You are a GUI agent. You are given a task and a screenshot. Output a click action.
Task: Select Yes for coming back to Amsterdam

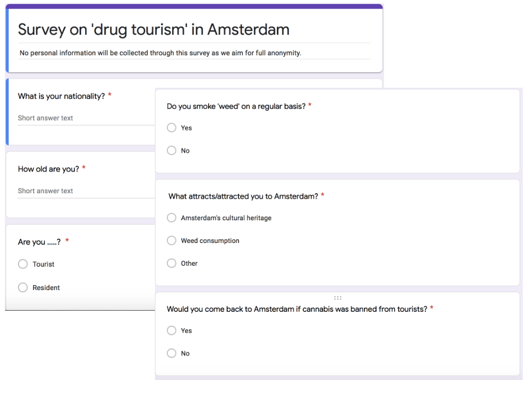[x=172, y=330]
